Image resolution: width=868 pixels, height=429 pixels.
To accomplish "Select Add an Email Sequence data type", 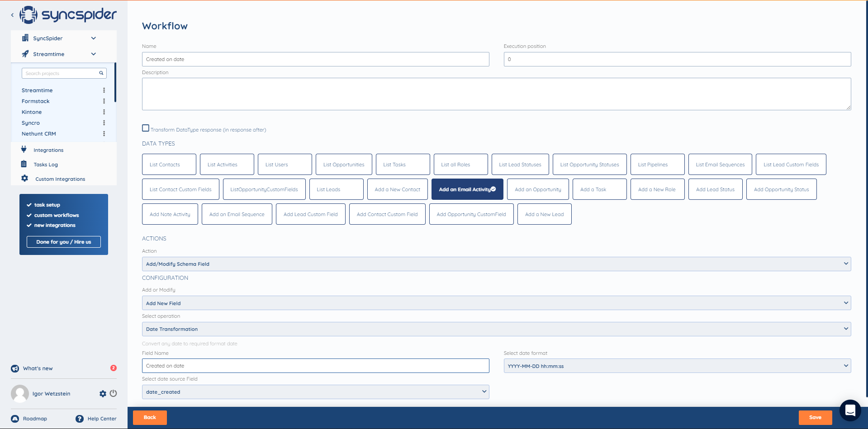I will (237, 214).
